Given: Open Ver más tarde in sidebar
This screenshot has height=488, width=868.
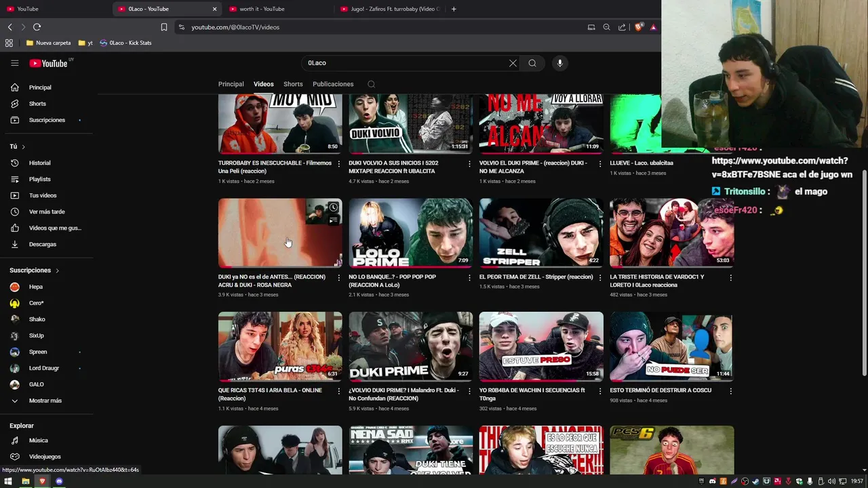Looking at the screenshot, I should pos(47,211).
